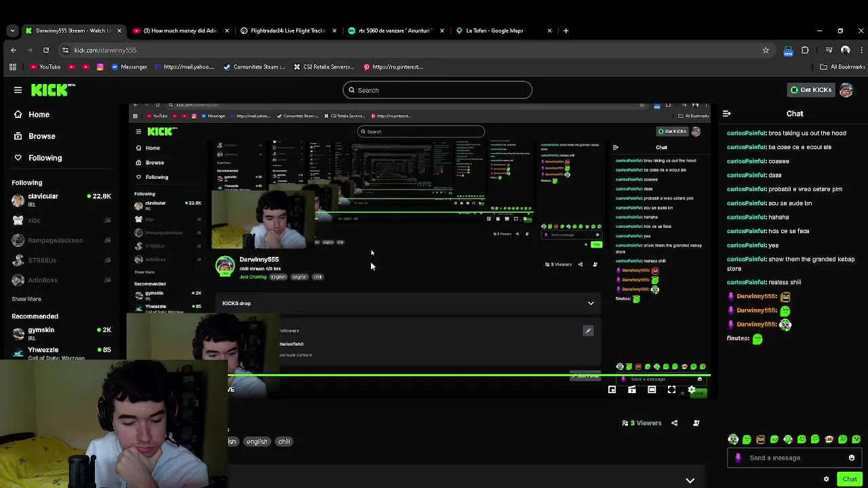
Task: Reload the page
Action: pyautogui.click(x=46, y=50)
